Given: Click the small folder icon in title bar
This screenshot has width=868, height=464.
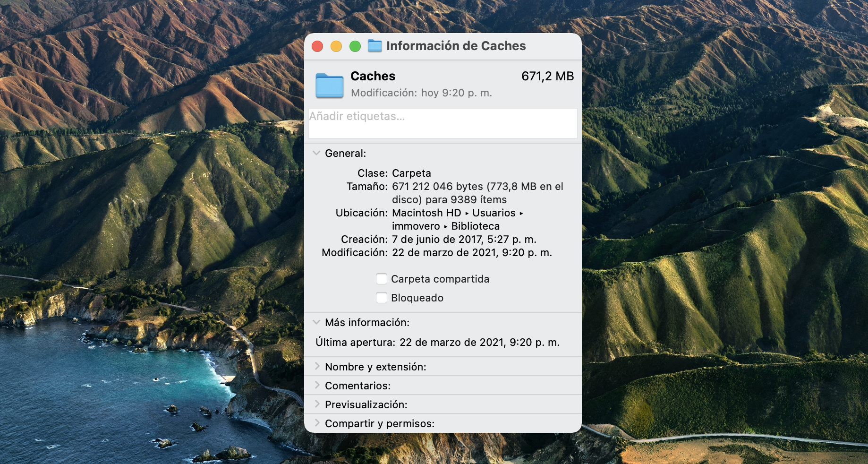Looking at the screenshot, I should coord(374,46).
